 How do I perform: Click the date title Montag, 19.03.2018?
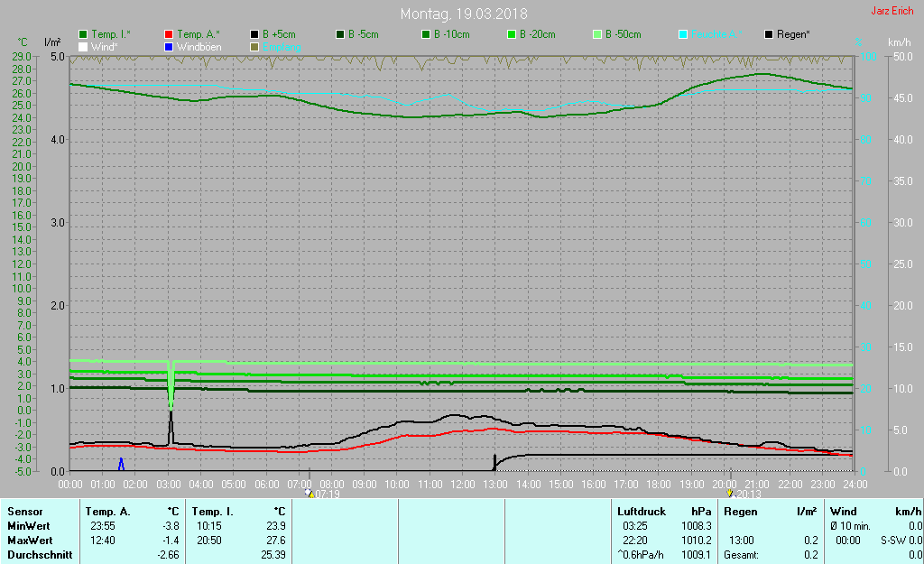[x=464, y=14]
